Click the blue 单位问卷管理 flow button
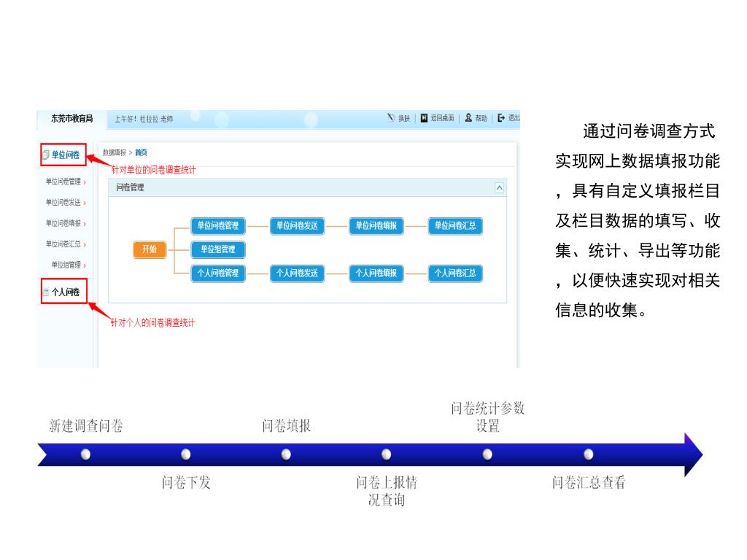 click(218, 226)
